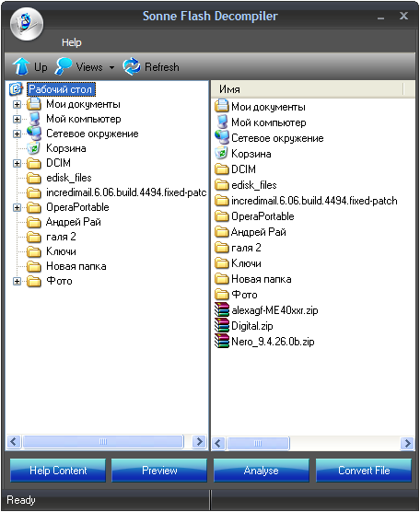Select incredimail.6.06.build.4494.fixed-patch in the file list
The height and width of the screenshot is (512, 420).
(x=314, y=201)
